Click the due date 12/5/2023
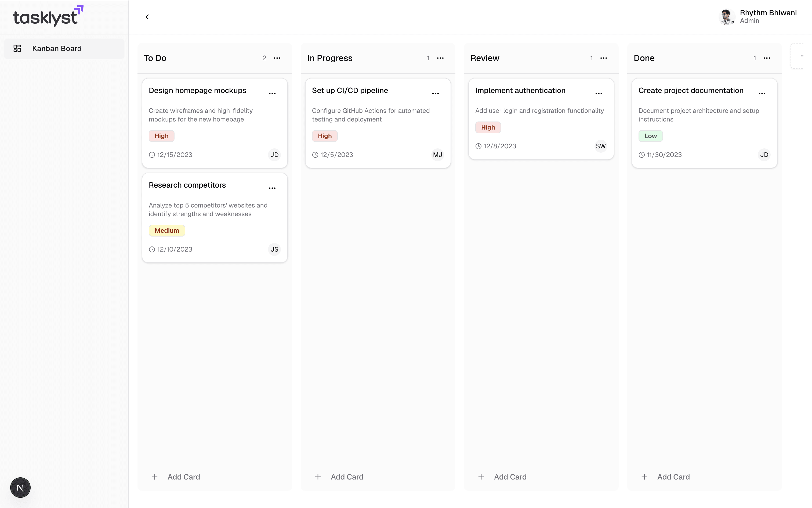This screenshot has height=508, width=812. pyautogui.click(x=336, y=155)
